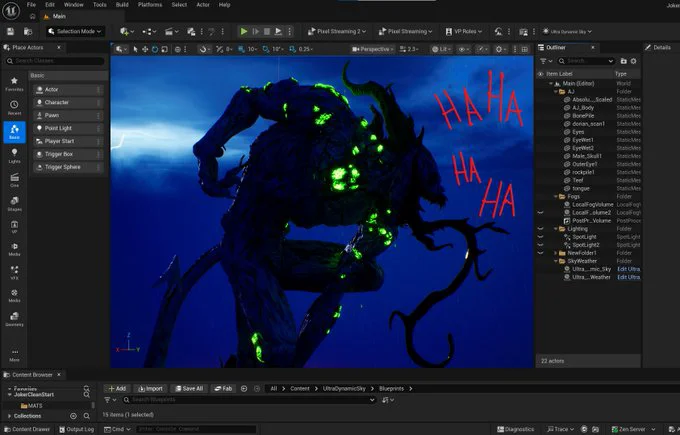Toggle visibility of the SpotLight actor
This screenshot has width=680, height=435.
coord(540,237)
